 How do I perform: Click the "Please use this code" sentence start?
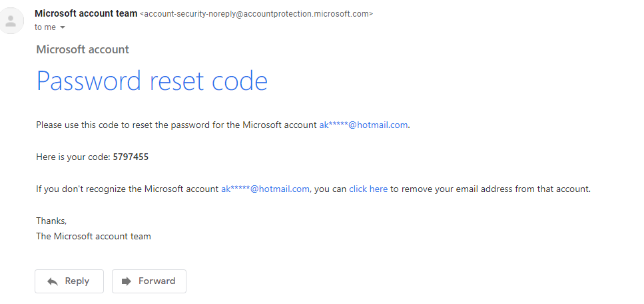[80, 125]
